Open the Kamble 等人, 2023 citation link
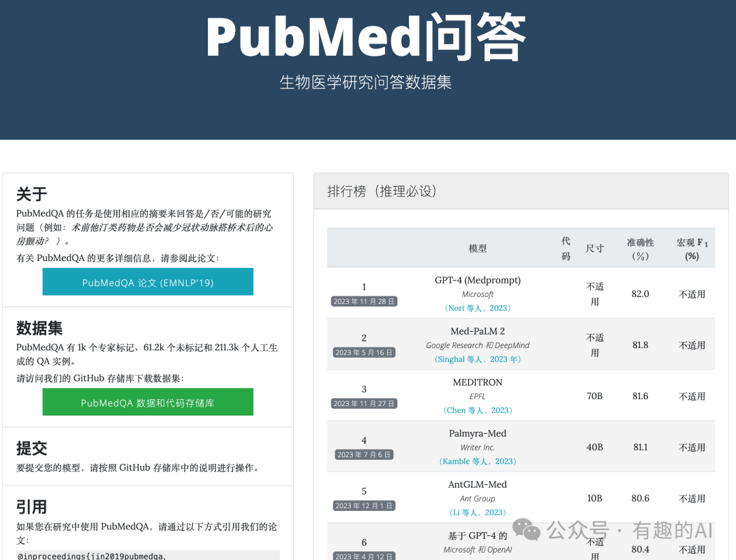736x560 pixels. click(x=477, y=461)
